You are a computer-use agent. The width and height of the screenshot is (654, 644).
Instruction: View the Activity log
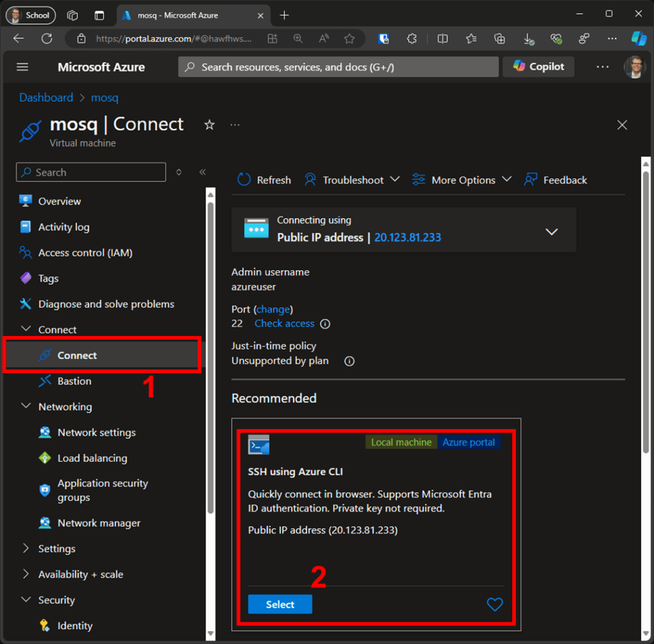pyautogui.click(x=62, y=227)
